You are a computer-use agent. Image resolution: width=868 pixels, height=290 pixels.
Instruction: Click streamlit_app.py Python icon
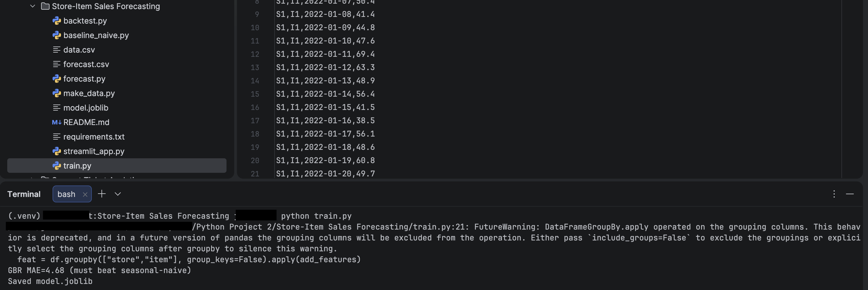[x=56, y=151]
